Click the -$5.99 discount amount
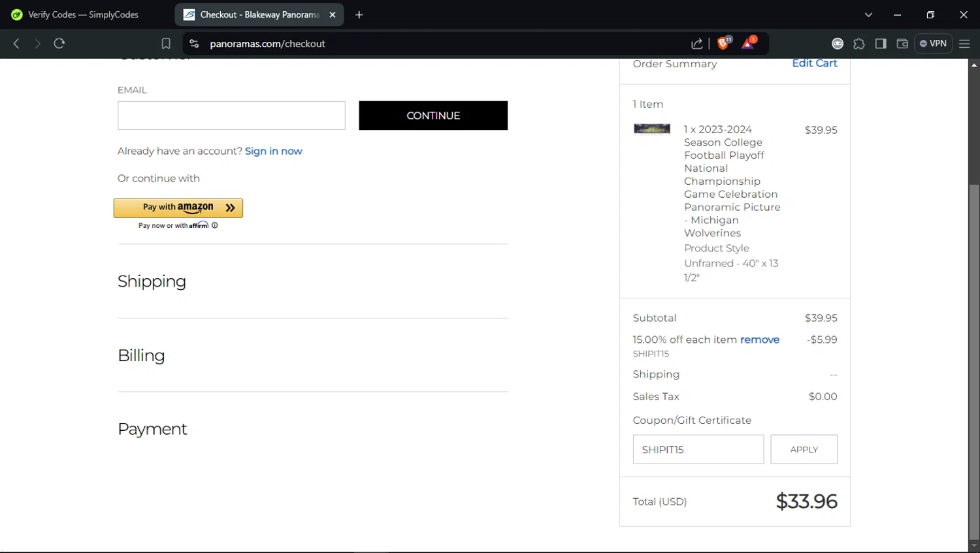Viewport: 980px width, 553px height. (822, 340)
